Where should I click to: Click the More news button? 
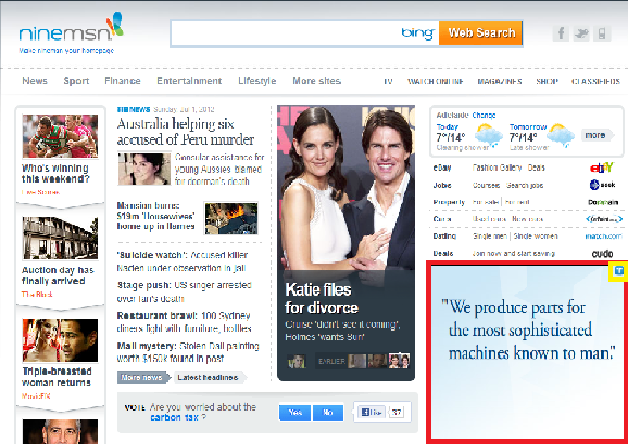[x=142, y=378]
